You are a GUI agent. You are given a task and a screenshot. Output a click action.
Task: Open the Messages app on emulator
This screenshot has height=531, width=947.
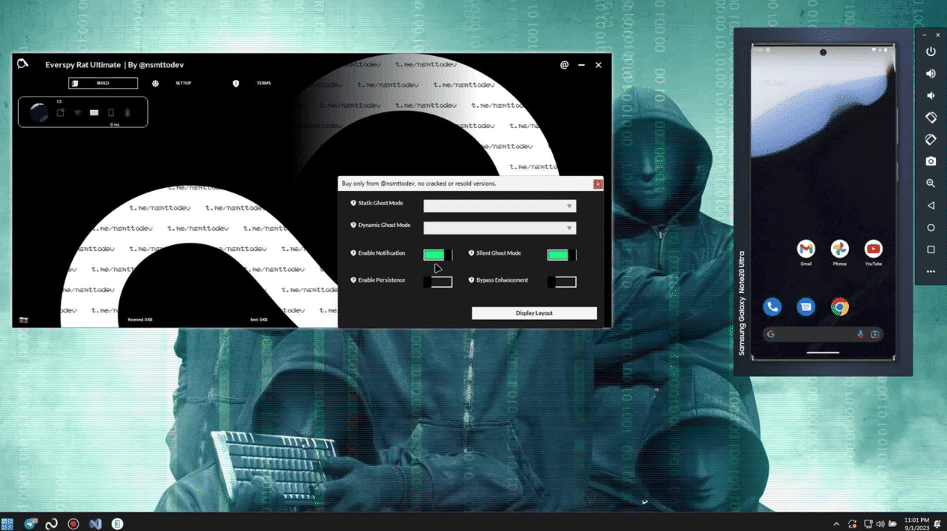[x=806, y=307]
